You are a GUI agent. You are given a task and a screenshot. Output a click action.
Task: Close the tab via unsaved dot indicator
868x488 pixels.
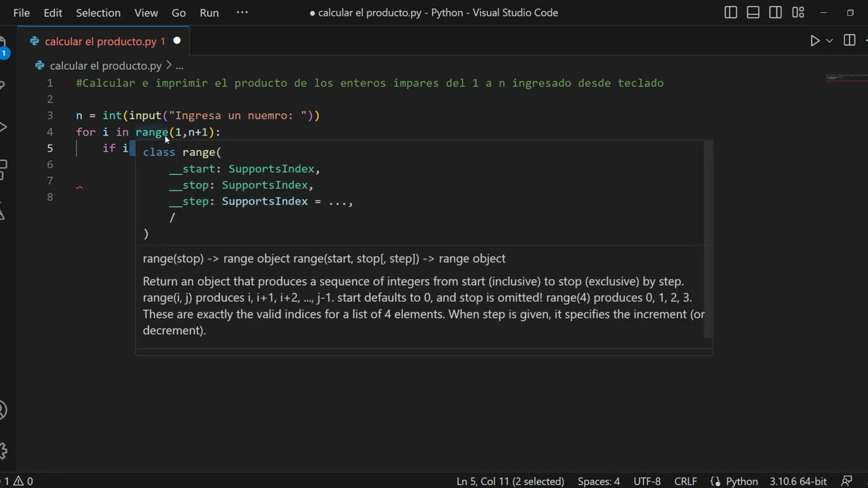pos(177,41)
